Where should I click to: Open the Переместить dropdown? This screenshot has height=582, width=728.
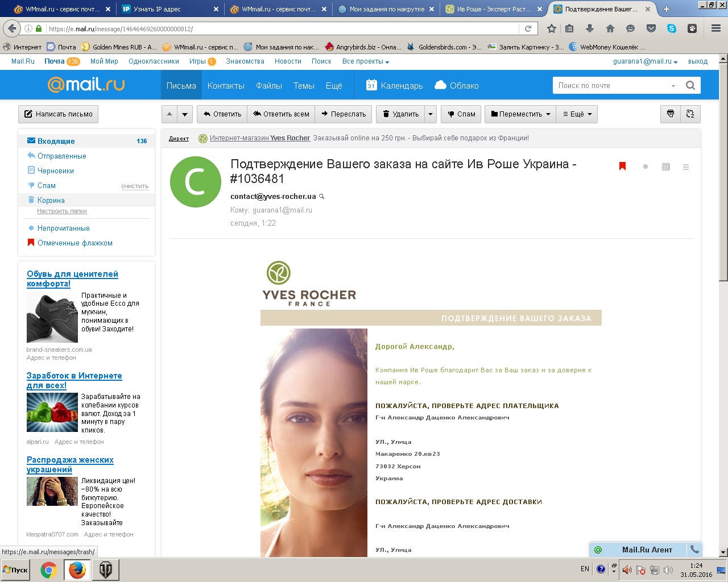(x=520, y=114)
